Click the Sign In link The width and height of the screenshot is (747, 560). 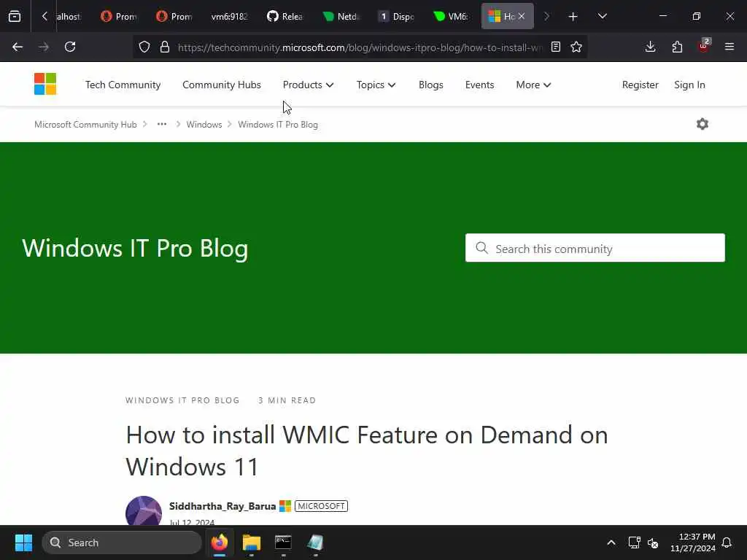689,85
